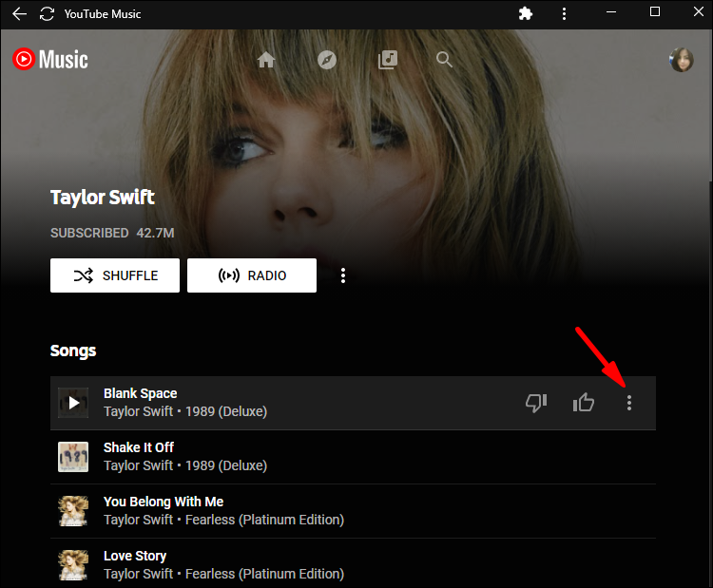This screenshot has height=588, width=713.
Task: Open the Library icon
Action: pyautogui.click(x=387, y=60)
